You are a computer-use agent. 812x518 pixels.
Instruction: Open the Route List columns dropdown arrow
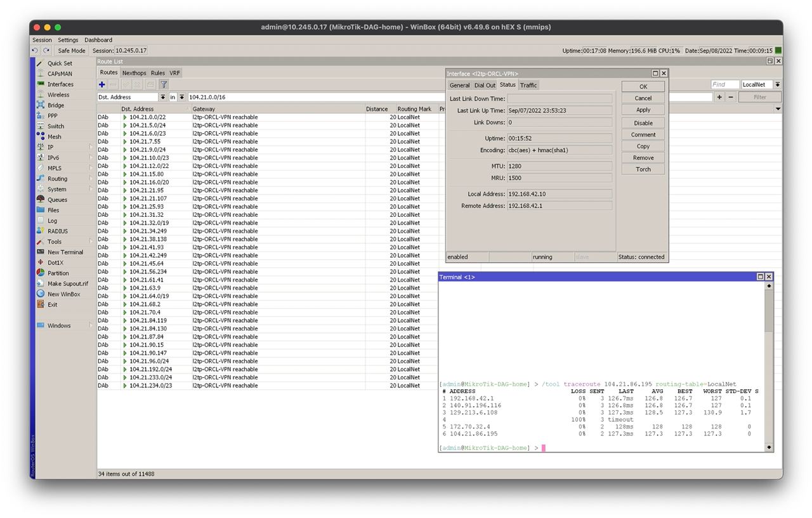click(x=778, y=109)
